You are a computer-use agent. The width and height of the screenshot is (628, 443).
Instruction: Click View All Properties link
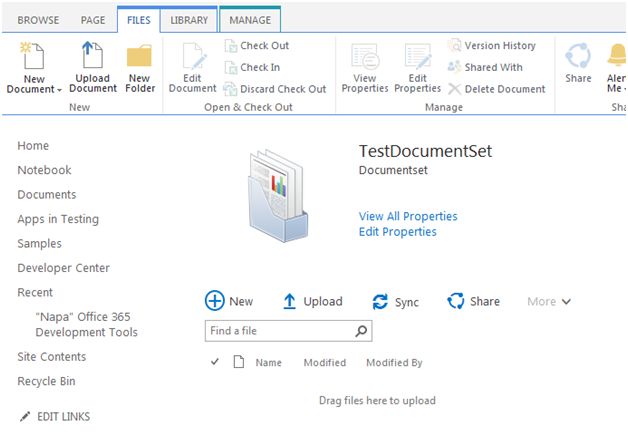[x=408, y=216]
